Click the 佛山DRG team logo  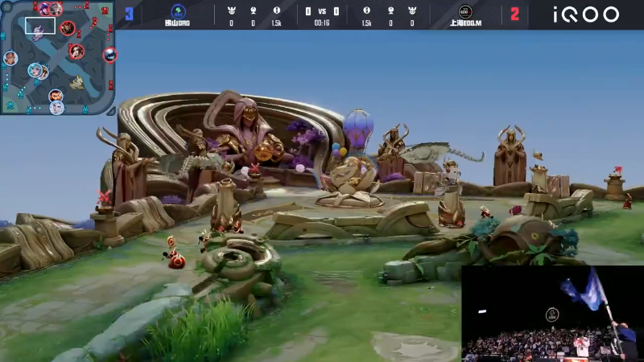pos(178,11)
